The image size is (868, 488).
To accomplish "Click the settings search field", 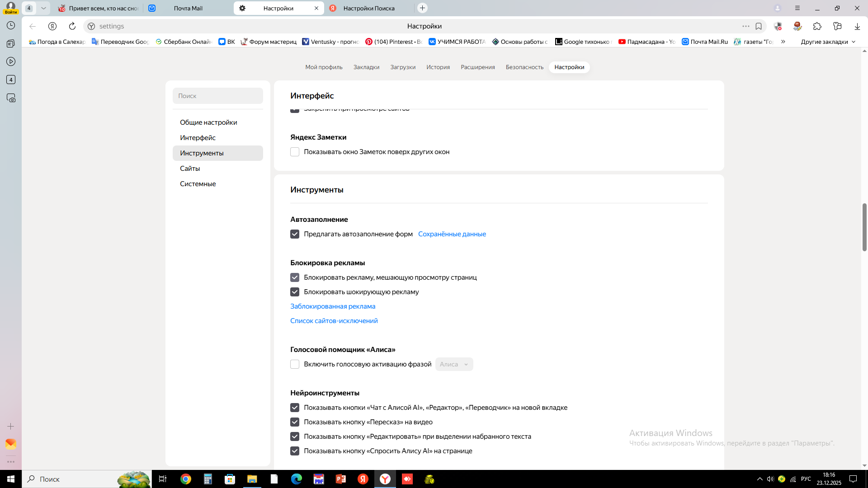I will coord(218,96).
